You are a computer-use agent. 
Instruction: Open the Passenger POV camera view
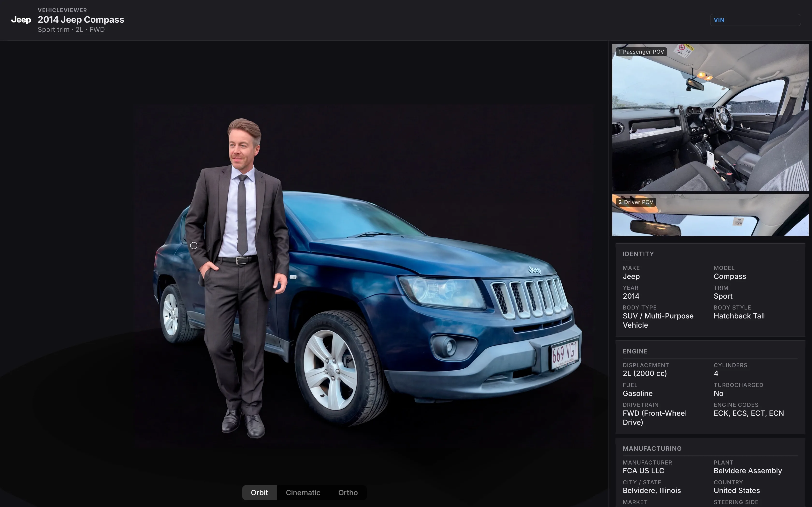(x=710, y=117)
